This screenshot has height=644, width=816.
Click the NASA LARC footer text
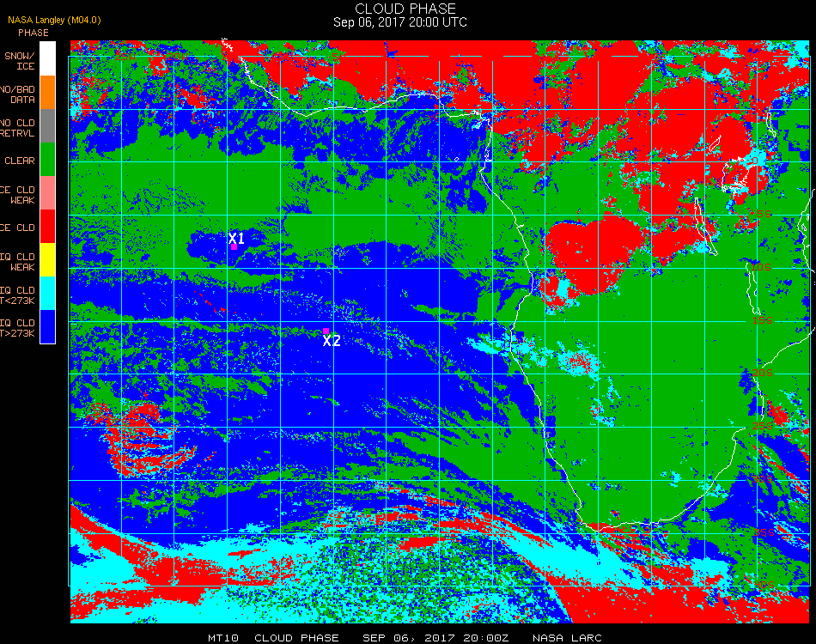(567, 638)
